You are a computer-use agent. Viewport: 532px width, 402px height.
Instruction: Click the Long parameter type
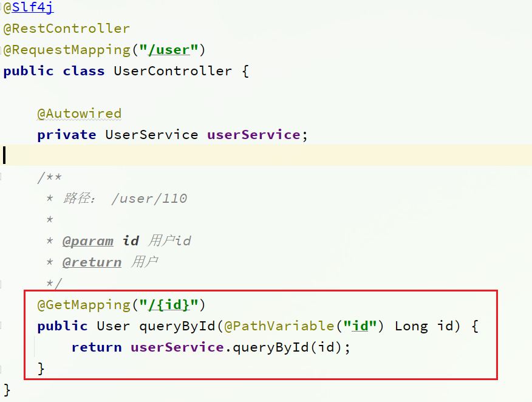pyautogui.click(x=411, y=326)
